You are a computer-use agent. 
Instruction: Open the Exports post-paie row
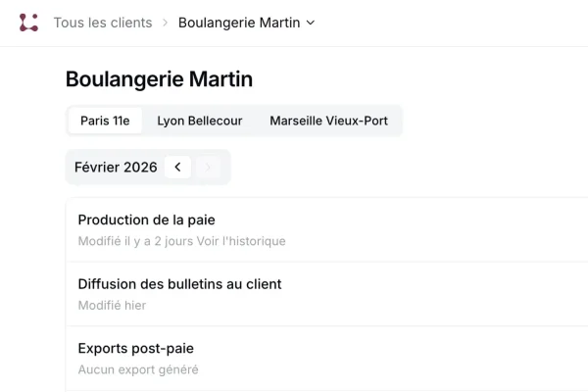tap(327, 359)
